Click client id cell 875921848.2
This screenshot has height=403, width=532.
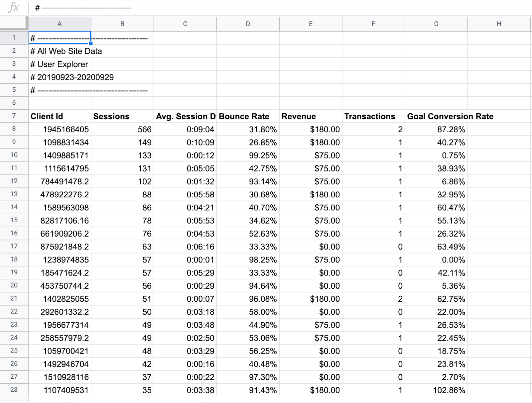tap(60, 247)
